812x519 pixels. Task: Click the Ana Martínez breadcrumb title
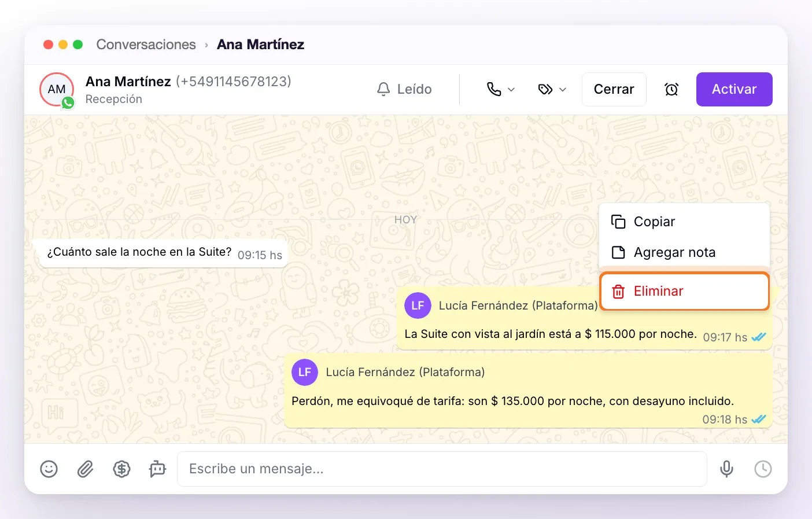pyautogui.click(x=261, y=45)
